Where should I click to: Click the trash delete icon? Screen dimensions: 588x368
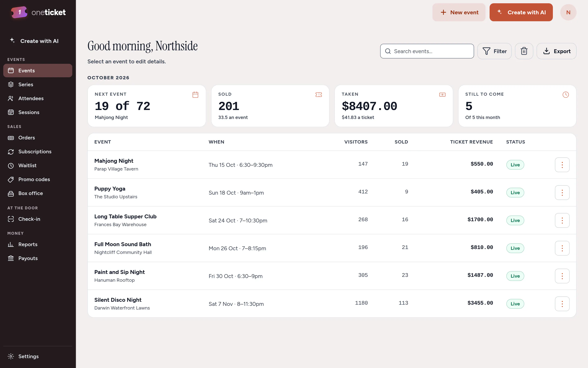(524, 51)
